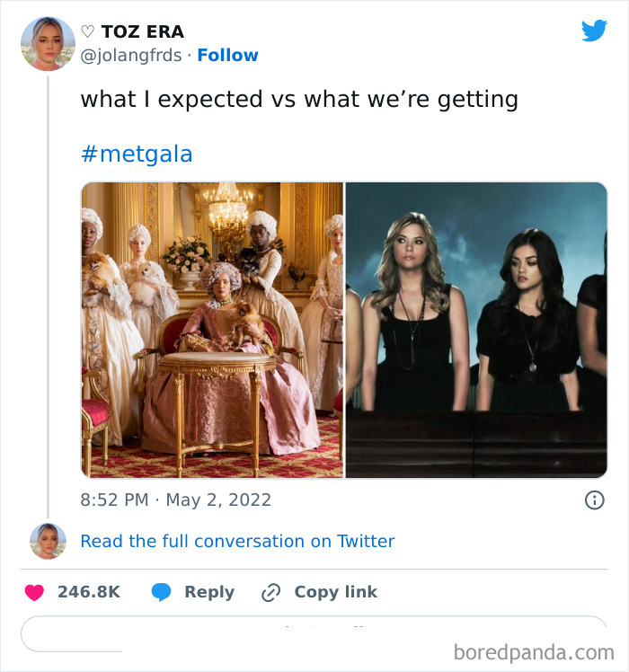Click the partially visible bottom pill button
629x672 pixels.
pyautogui.click(x=314, y=632)
